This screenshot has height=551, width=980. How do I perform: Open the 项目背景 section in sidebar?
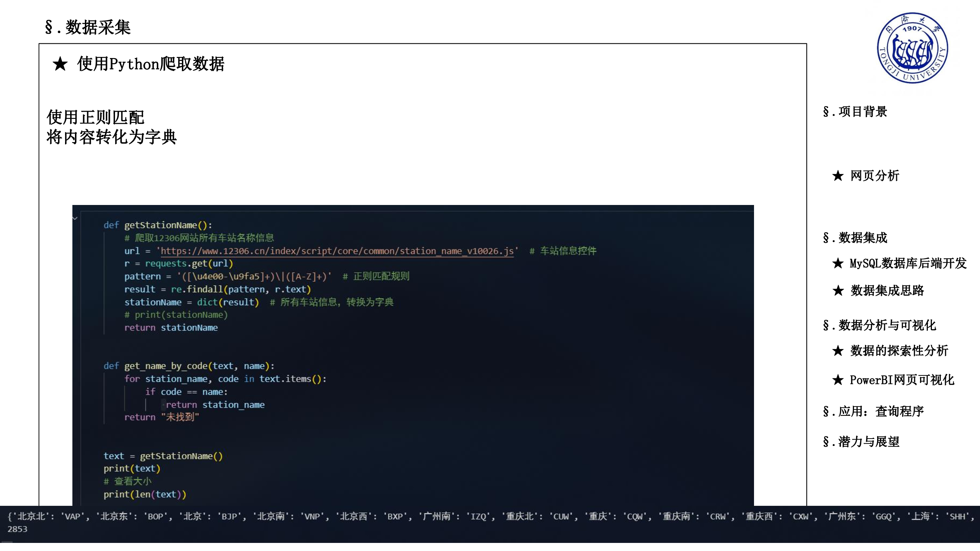pos(854,111)
